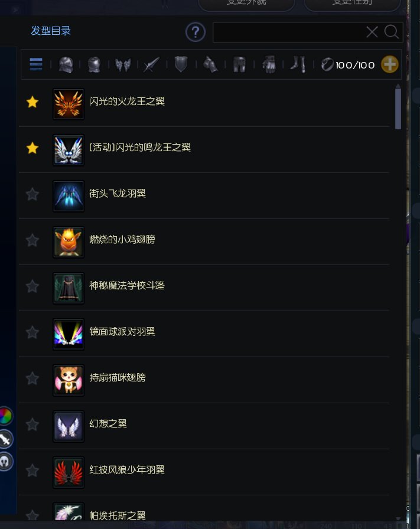Select the shield category filter icon
Image resolution: width=420 pixels, height=529 pixels.
click(181, 64)
